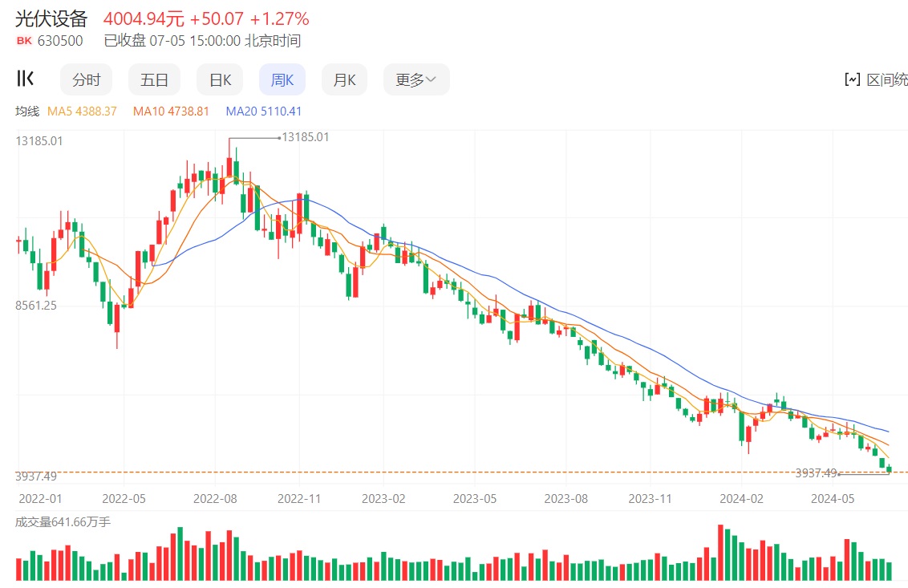The height and width of the screenshot is (588, 908).
Task: Open the 日K view
Action: (219, 79)
